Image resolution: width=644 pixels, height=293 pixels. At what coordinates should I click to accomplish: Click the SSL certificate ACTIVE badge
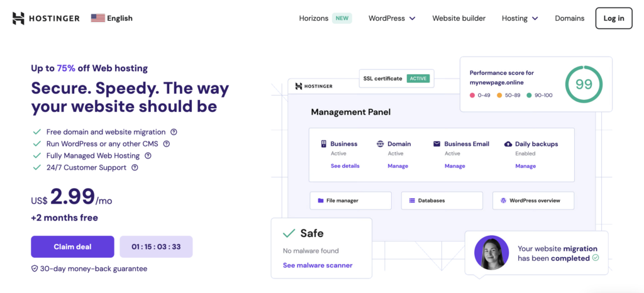click(x=418, y=79)
